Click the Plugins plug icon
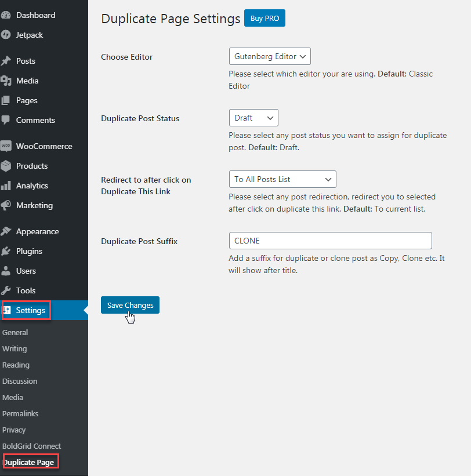This screenshot has height=476, width=471. tap(6, 251)
